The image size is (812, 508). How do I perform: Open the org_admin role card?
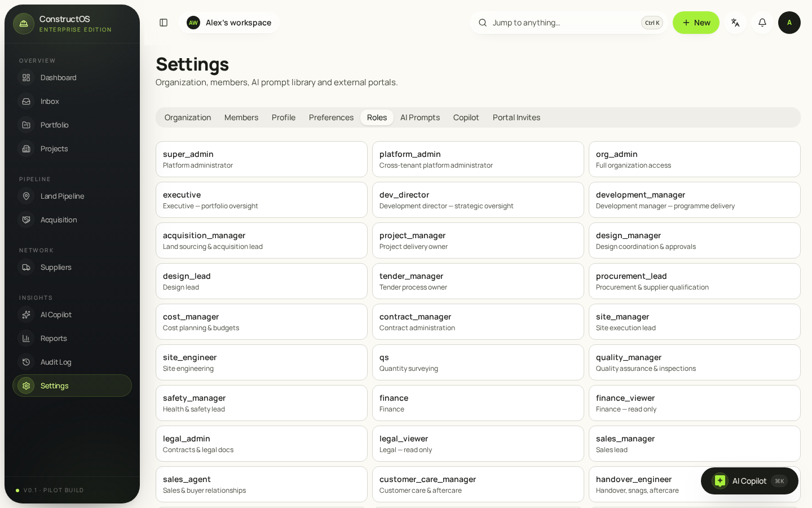[695, 159]
